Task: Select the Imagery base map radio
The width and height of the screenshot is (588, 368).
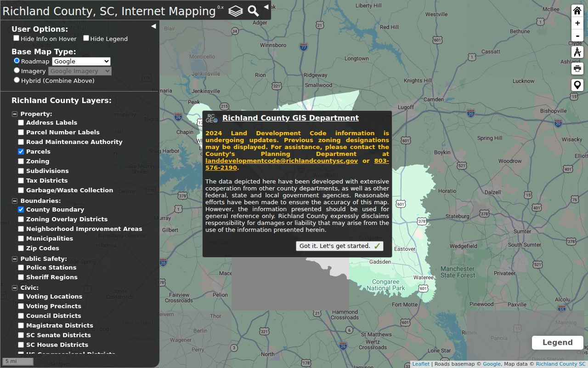Action: 17,70
